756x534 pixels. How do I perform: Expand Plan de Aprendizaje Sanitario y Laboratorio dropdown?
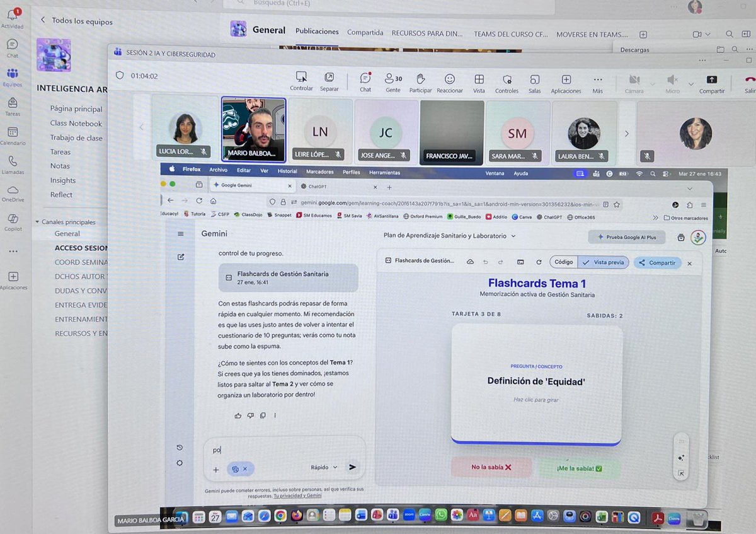[450, 236]
